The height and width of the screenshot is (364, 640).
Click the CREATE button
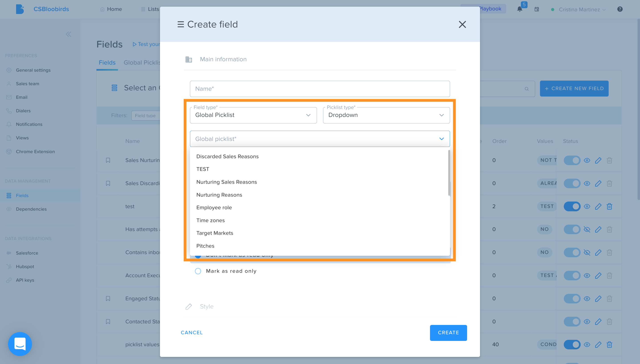point(448,333)
